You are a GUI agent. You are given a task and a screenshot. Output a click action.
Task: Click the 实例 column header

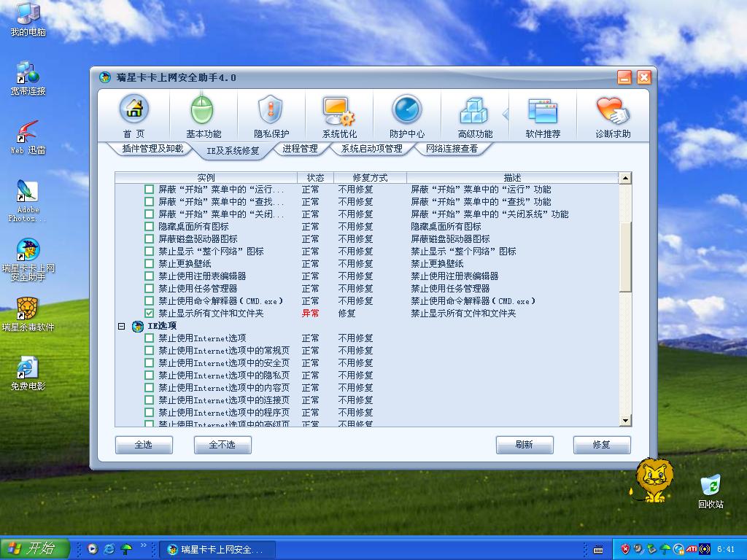point(206,178)
